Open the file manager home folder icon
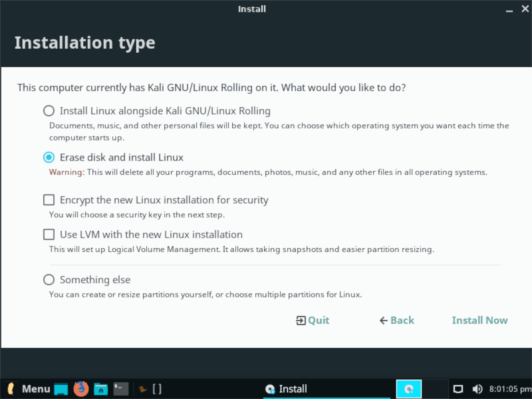Image resolution: width=532 pixels, height=399 pixels. 101,389
